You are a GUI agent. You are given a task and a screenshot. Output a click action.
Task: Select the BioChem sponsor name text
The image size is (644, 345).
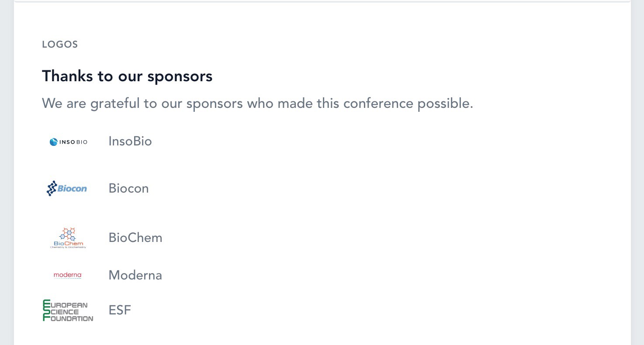(x=135, y=238)
